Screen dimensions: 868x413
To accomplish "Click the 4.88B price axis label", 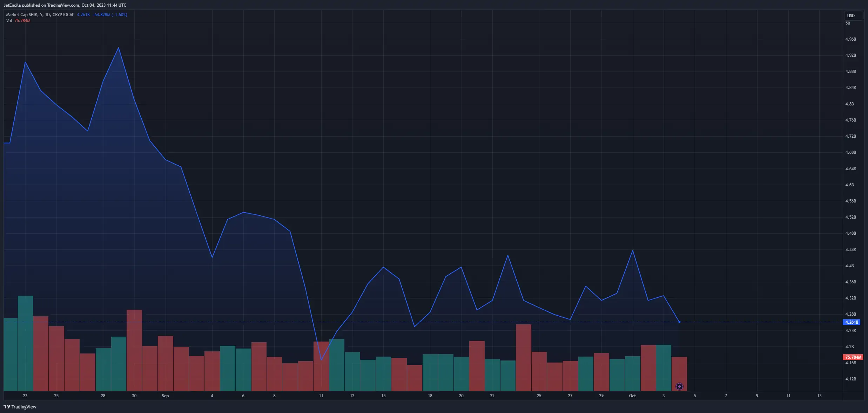I will point(850,71).
